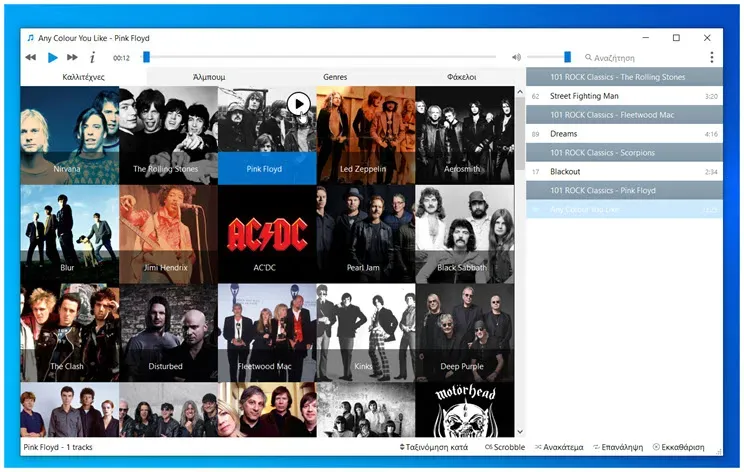Toggle repeat with Επανάληψη
Image resolution: width=744 pixels, height=472 pixels.
(x=618, y=447)
